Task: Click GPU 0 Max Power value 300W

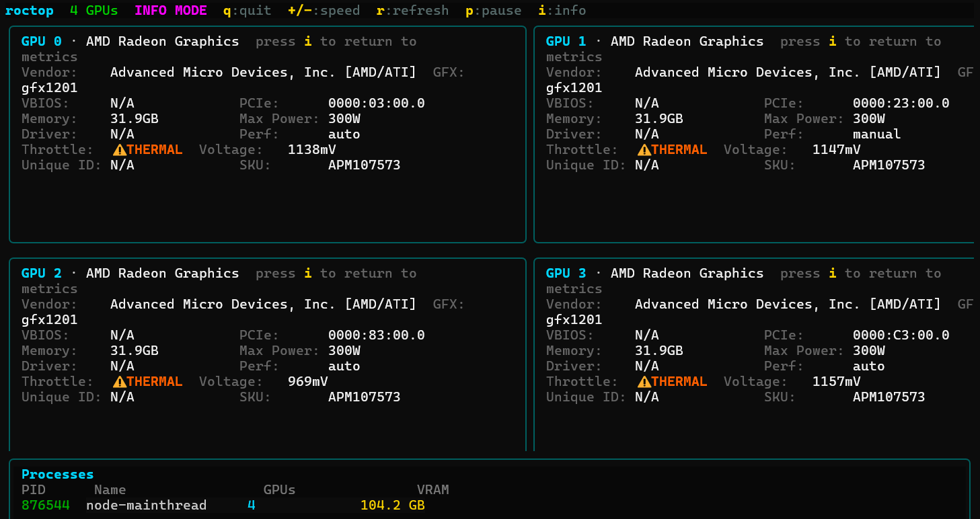Action: click(344, 119)
